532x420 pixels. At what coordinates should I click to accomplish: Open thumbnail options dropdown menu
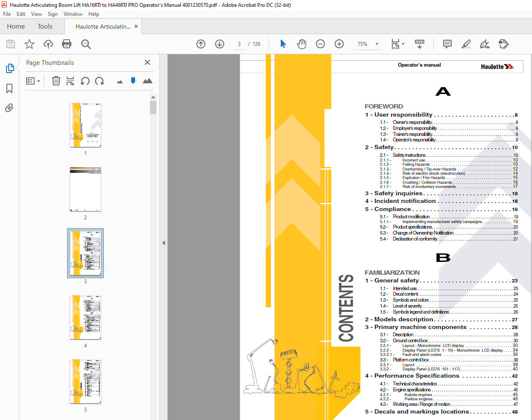coord(33,81)
